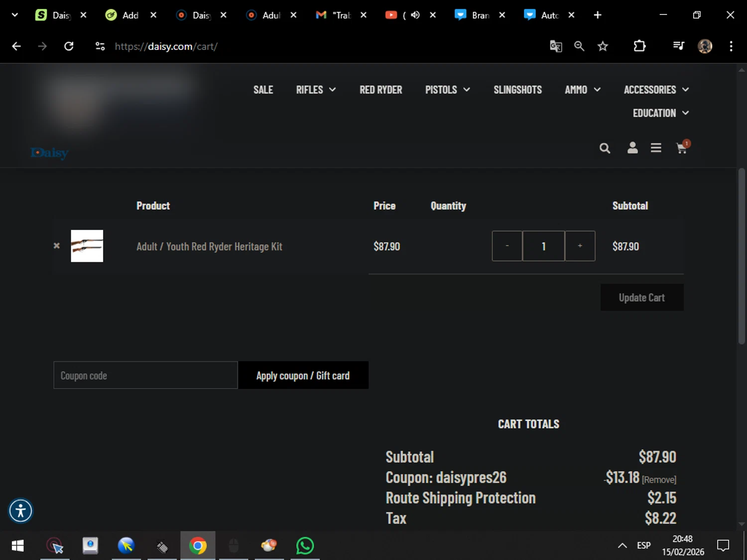Open WhatsApp from the taskbar
This screenshot has height=560, width=747.
(305, 546)
